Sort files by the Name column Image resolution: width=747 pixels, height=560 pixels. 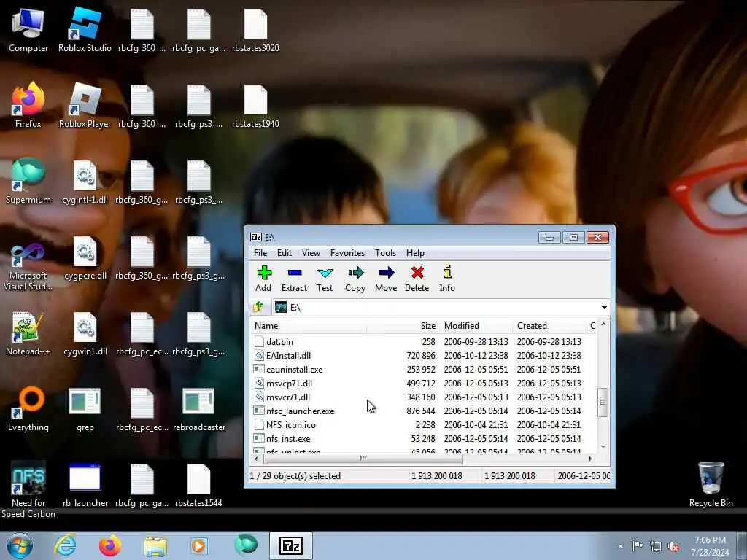(309, 326)
